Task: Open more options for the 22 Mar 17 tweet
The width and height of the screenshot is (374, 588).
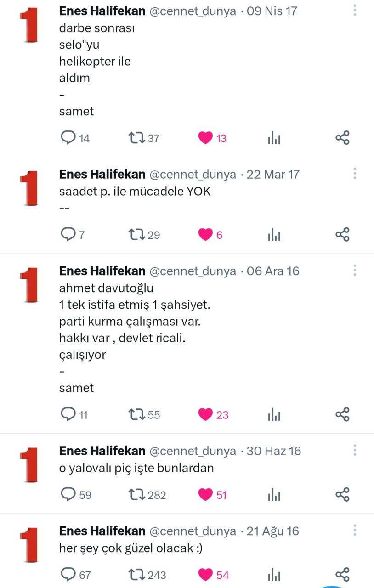Action: point(355,174)
